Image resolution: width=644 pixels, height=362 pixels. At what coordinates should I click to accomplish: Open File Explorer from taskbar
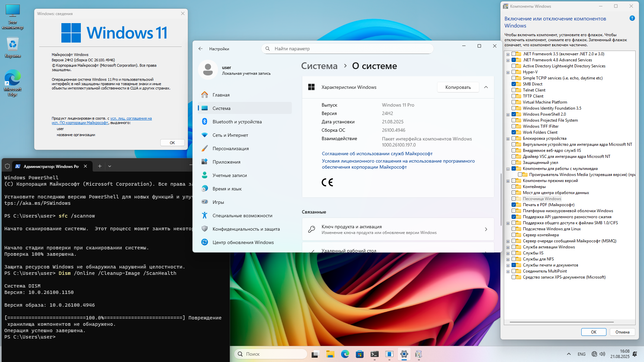[x=330, y=354]
